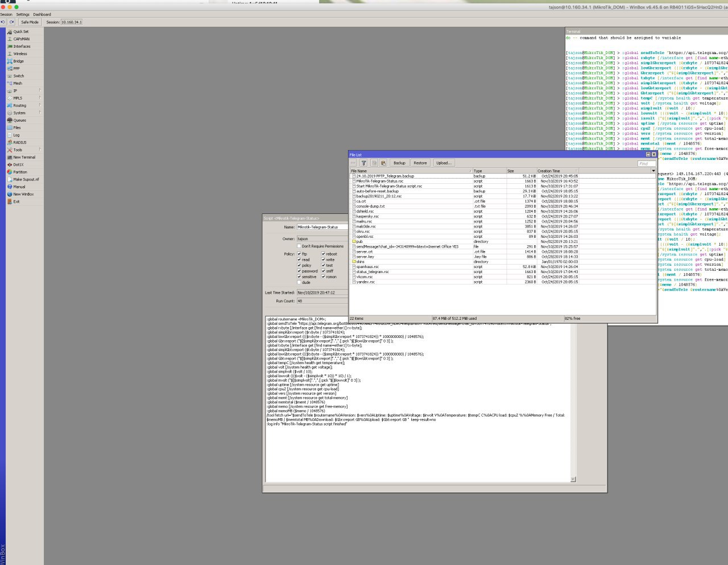Select the pub directory row
The height and width of the screenshot is (565, 728).
coord(502,242)
